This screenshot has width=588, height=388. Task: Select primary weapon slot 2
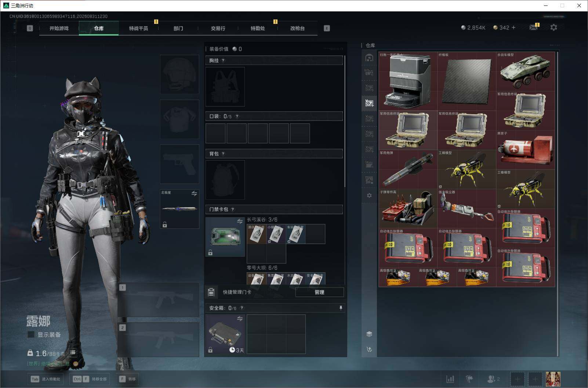[159, 339]
